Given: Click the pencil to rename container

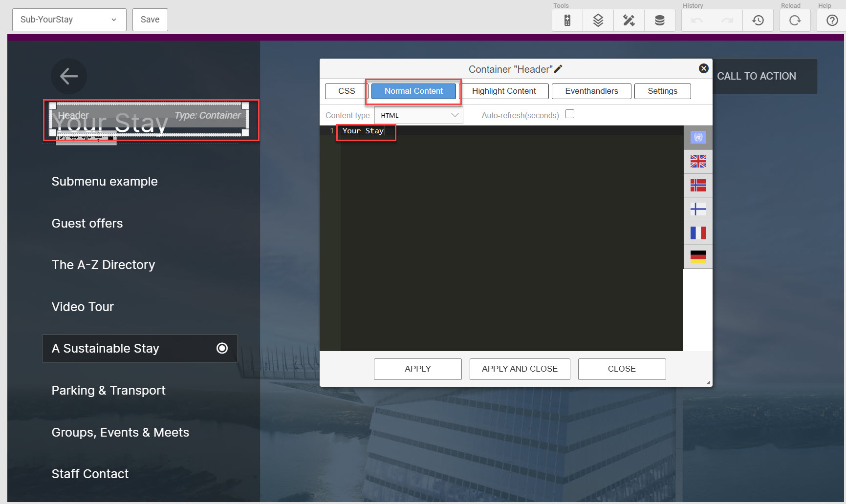Looking at the screenshot, I should coord(558,69).
